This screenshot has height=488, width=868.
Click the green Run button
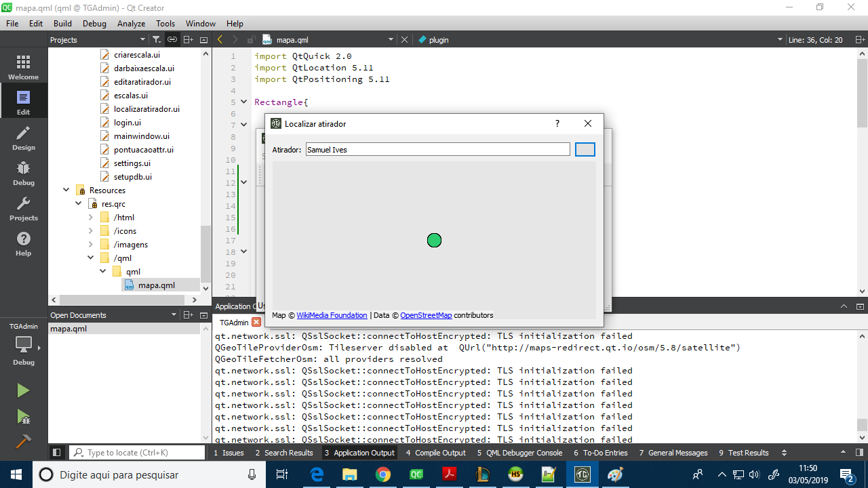pyautogui.click(x=23, y=390)
